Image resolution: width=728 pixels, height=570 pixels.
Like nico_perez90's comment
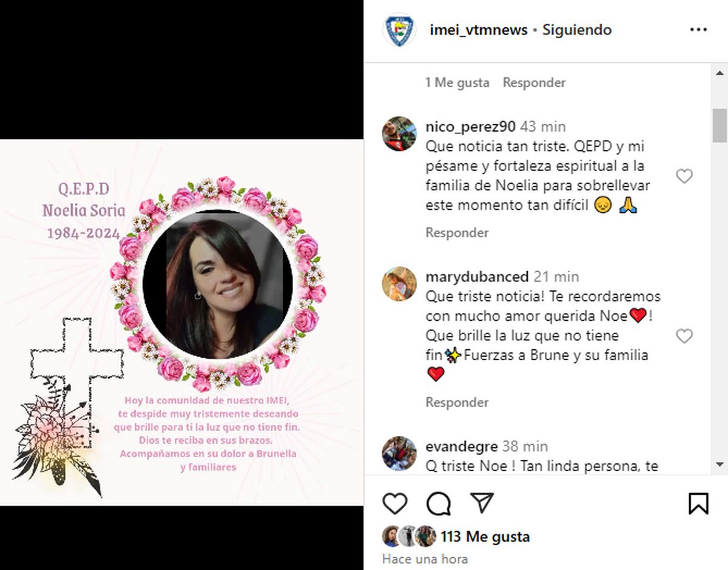point(684,176)
